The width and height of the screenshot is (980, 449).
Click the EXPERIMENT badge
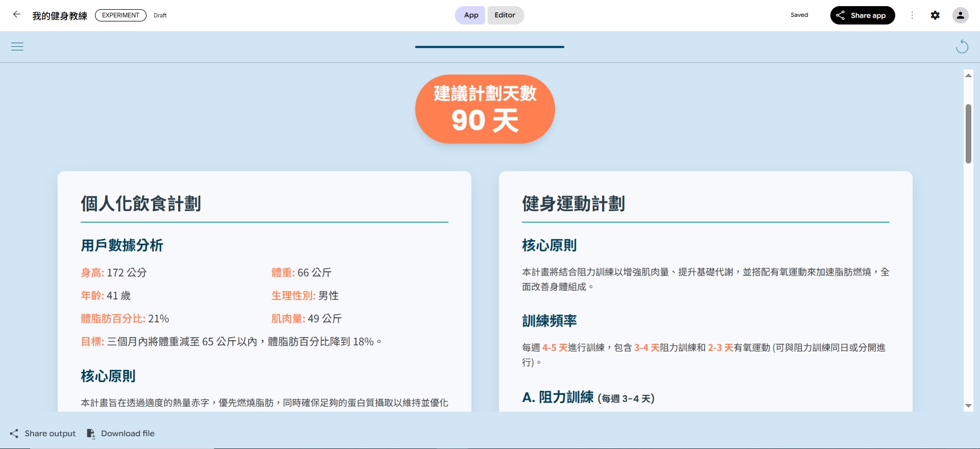[x=120, y=15]
